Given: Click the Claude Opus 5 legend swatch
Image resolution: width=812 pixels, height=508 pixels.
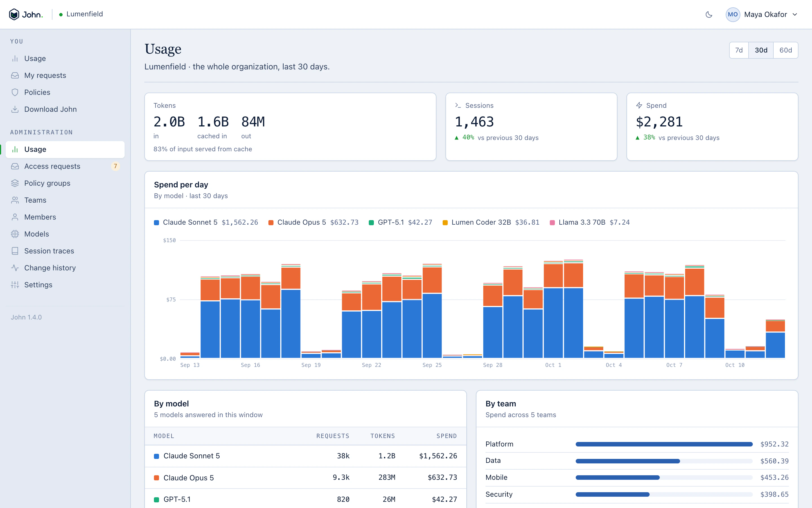Looking at the screenshot, I should (x=271, y=223).
